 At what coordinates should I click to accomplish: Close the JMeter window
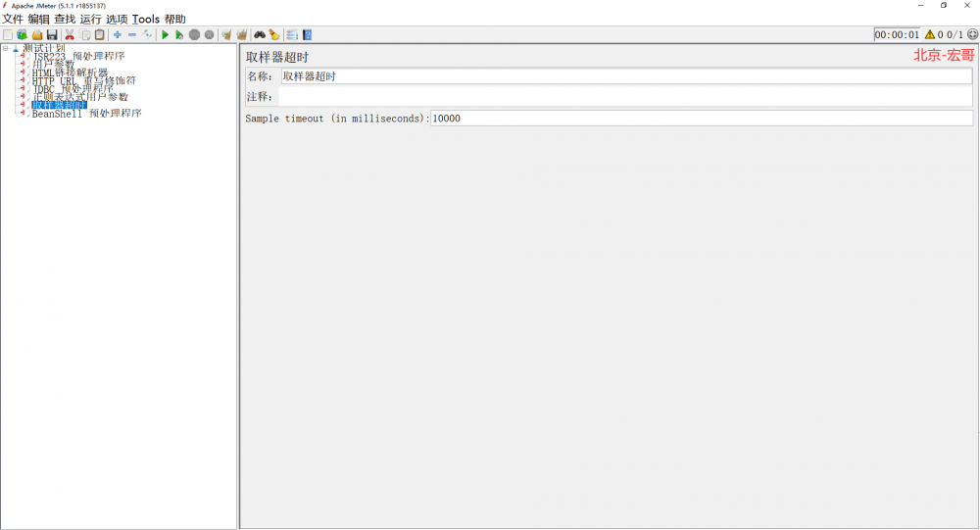coord(967,6)
